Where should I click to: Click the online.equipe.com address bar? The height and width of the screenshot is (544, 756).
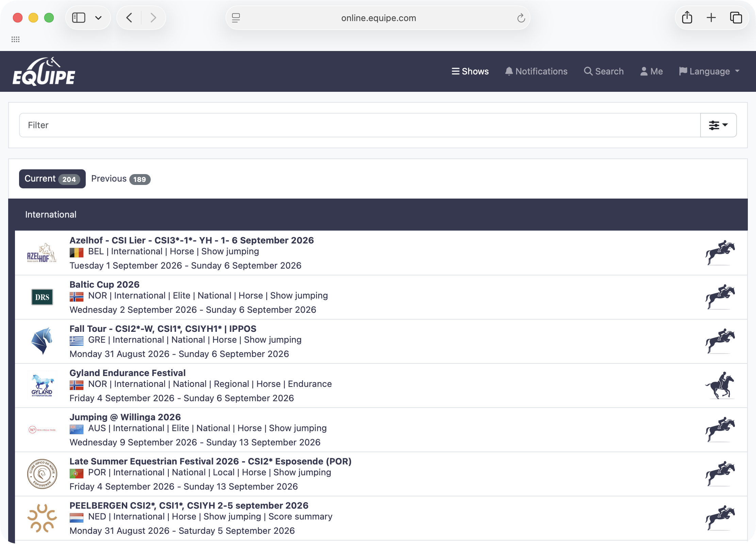click(378, 18)
